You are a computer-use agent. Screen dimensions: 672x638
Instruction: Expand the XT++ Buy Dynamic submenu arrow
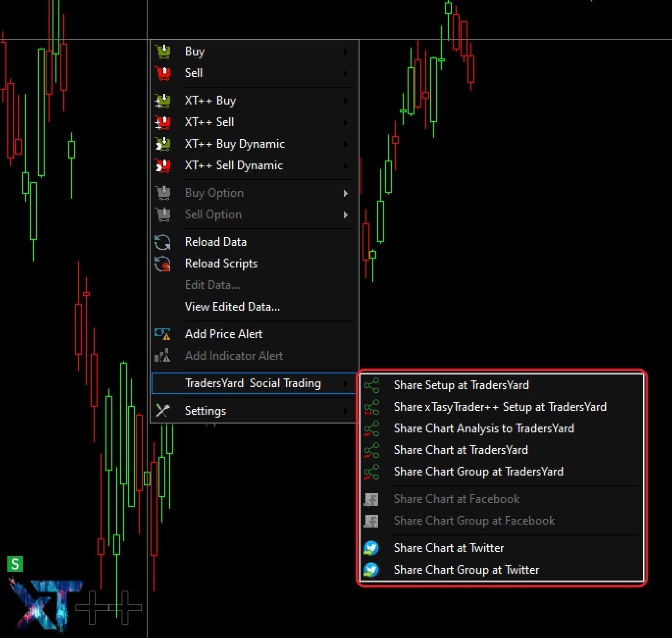pos(346,144)
